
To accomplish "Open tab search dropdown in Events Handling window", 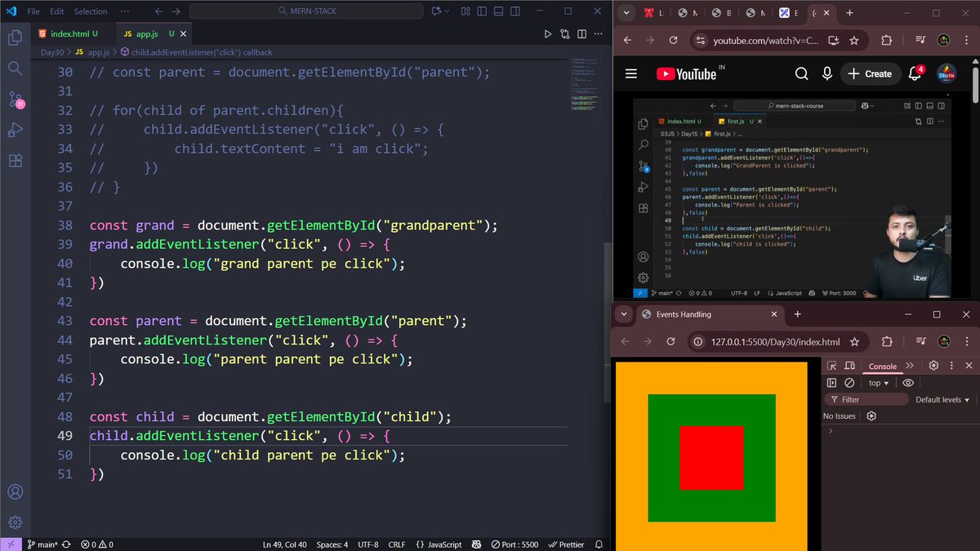I will (x=625, y=314).
